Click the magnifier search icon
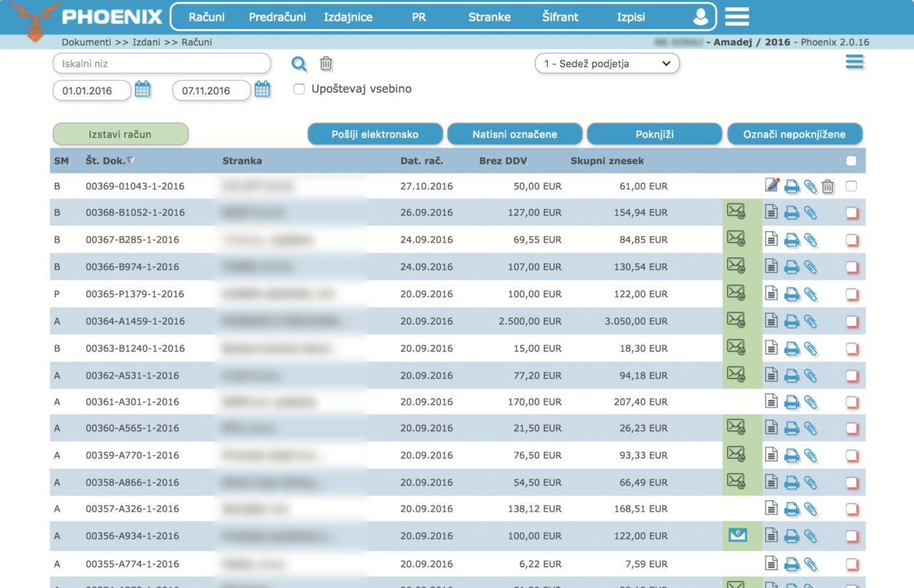 299,64
